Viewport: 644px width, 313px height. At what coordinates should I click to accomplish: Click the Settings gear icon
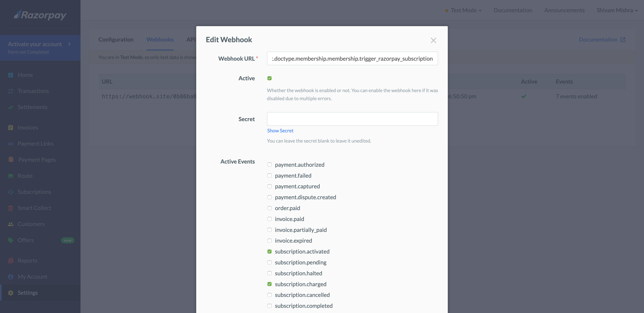[11, 293]
